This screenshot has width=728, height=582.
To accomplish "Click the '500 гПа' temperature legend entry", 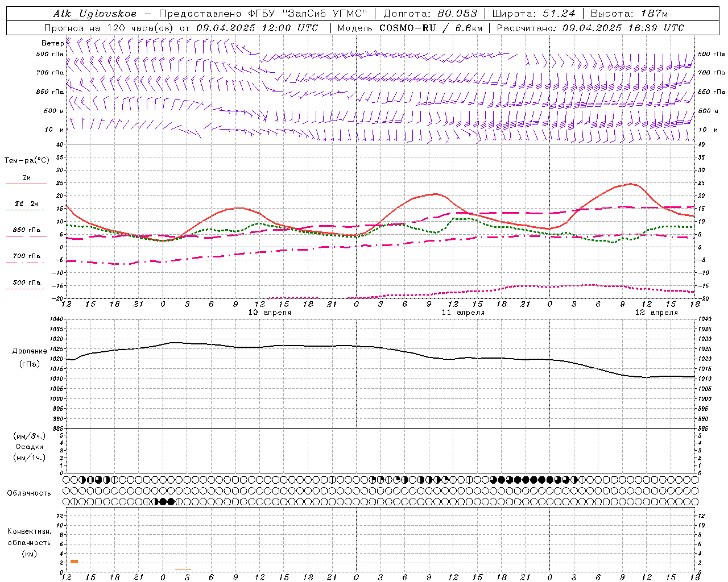I will (27, 282).
